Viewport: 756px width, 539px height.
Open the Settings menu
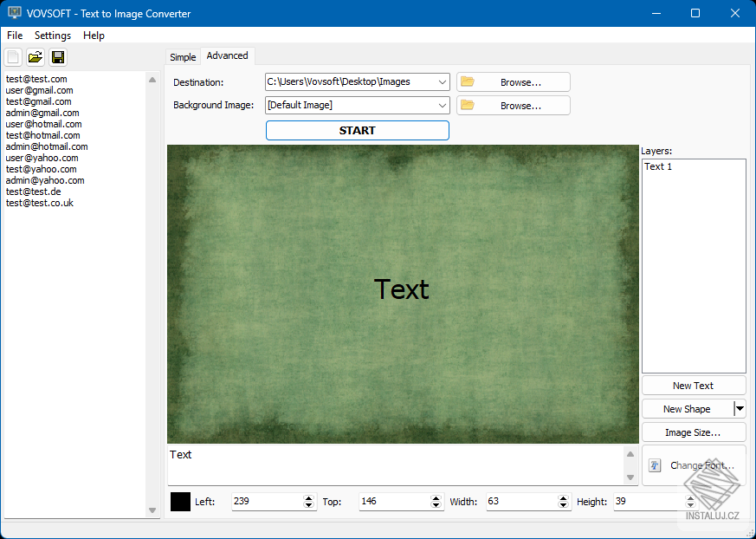tap(53, 36)
